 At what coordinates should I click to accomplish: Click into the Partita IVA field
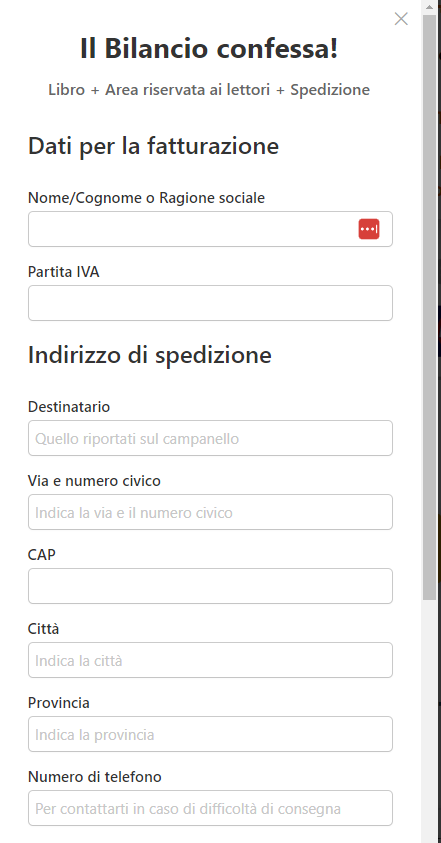[x=210, y=303]
